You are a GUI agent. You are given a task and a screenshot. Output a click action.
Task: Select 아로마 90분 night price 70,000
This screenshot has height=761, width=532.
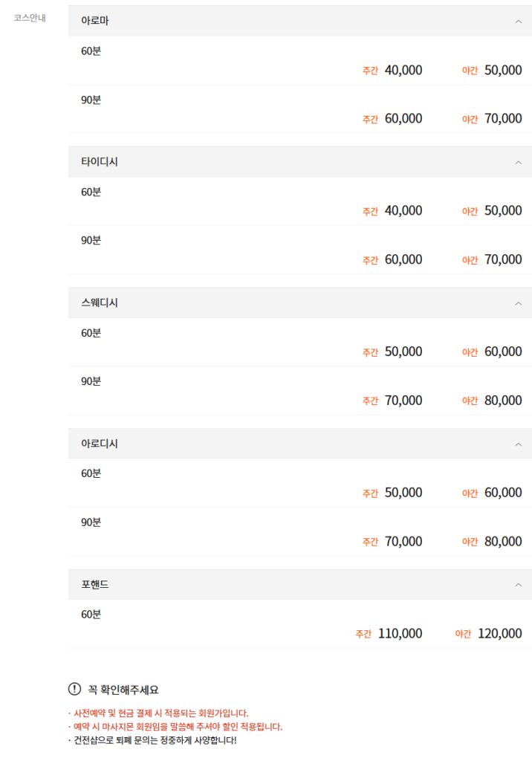click(502, 118)
